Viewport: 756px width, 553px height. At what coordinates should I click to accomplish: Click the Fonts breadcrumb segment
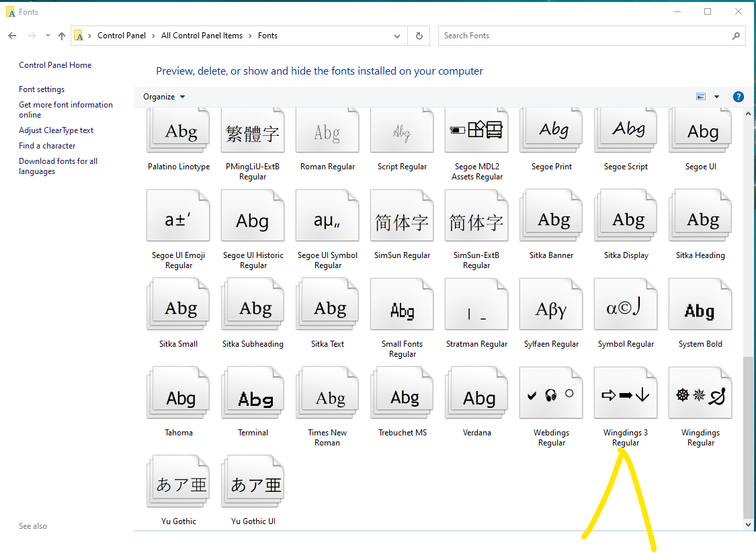coord(267,36)
